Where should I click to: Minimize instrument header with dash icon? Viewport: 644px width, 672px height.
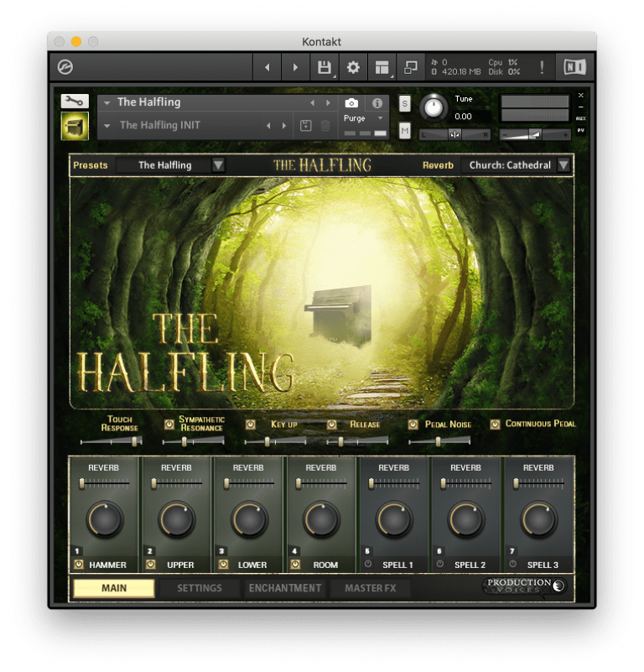click(580, 107)
